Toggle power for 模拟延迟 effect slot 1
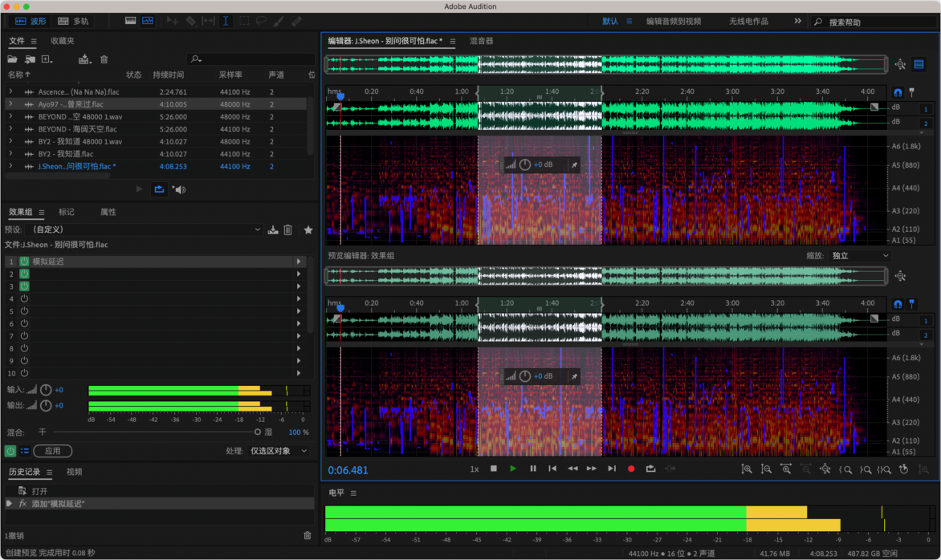The height and width of the screenshot is (560, 941). 25,262
